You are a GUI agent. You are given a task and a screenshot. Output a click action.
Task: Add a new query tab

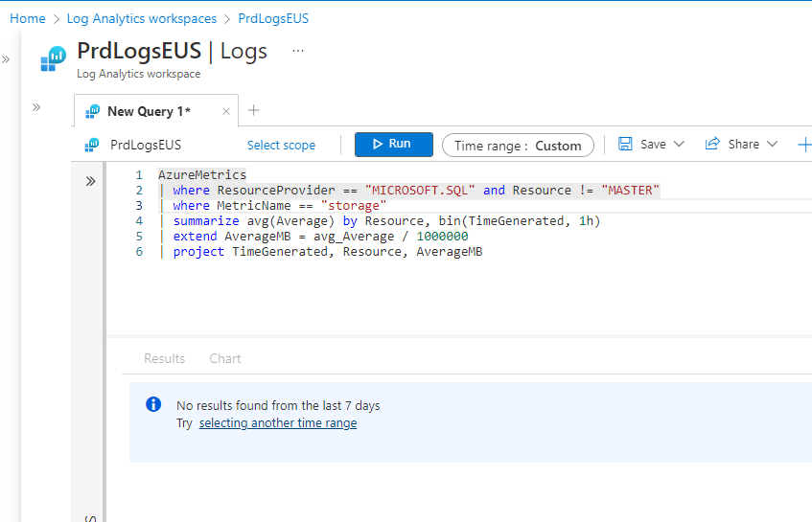click(x=253, y=110)
